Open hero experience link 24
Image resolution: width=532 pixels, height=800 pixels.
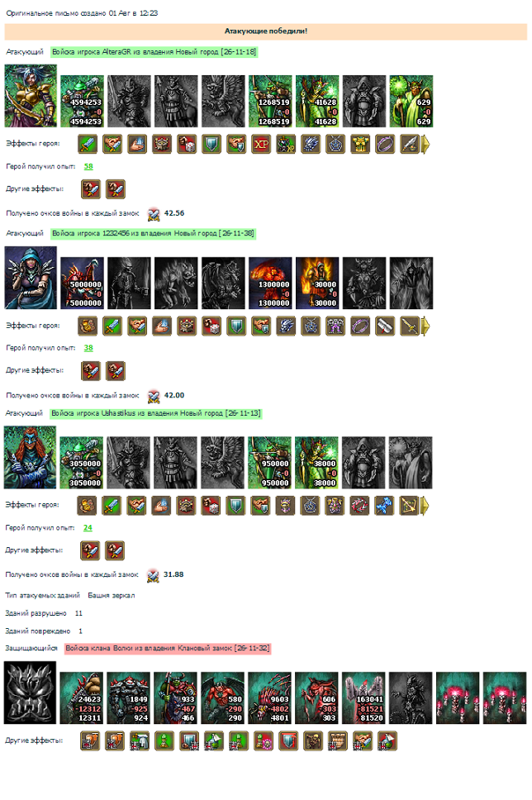pos(88,528)
